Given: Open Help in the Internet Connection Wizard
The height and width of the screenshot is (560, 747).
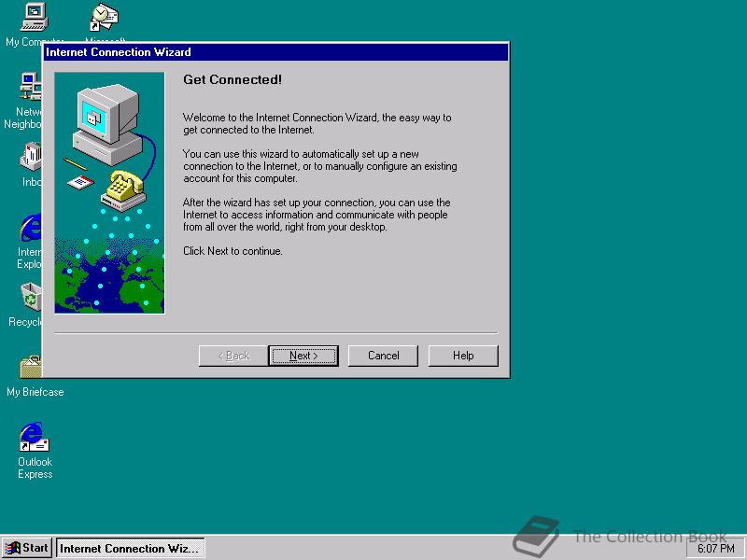Looking at the screenshot, I should coord(463,356).
